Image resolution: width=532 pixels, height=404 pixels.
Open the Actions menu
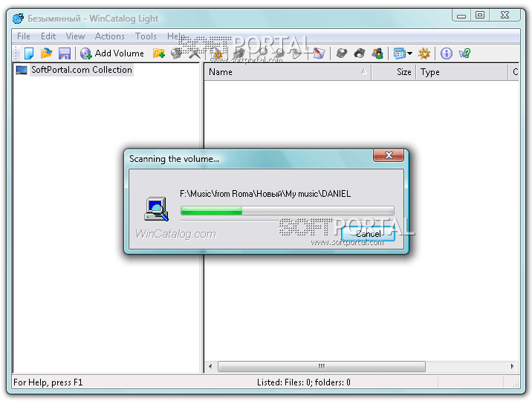click(x=109, y=36)
